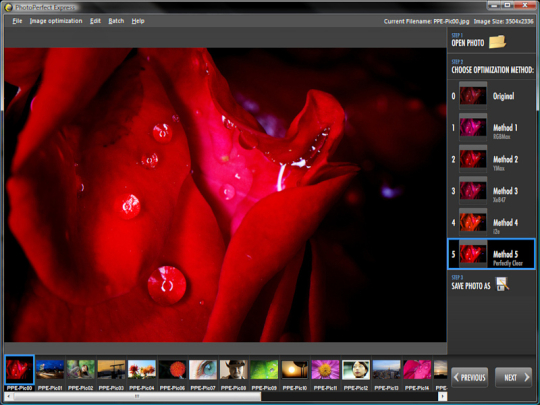The width and height of the screenshot is (540, 405).
Task: Select thumbnail PPE-Pic12 face portrait
Action: 356,370
